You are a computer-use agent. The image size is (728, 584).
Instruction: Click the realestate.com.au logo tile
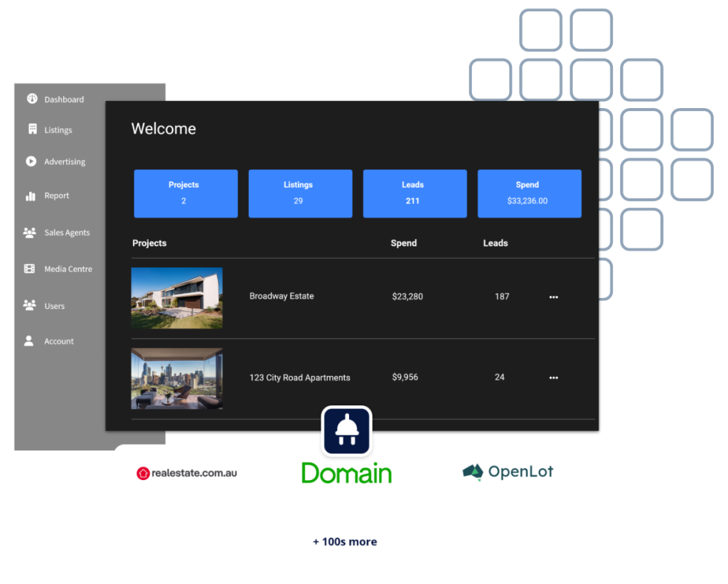click(x=187, y=473)
